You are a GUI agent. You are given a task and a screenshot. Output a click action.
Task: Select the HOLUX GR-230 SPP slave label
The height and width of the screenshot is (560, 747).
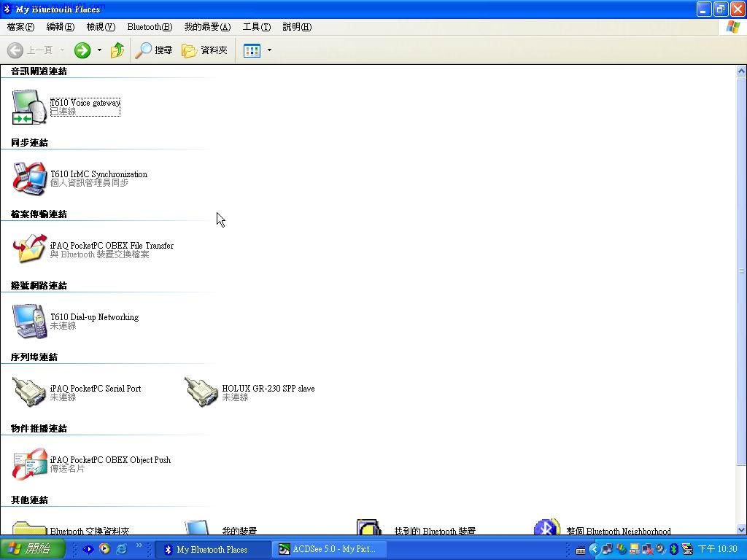point(268,388)
